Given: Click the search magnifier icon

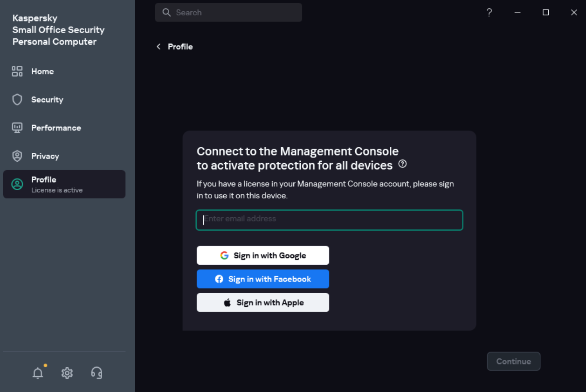Looking at the screenshot, I should 166,12.
